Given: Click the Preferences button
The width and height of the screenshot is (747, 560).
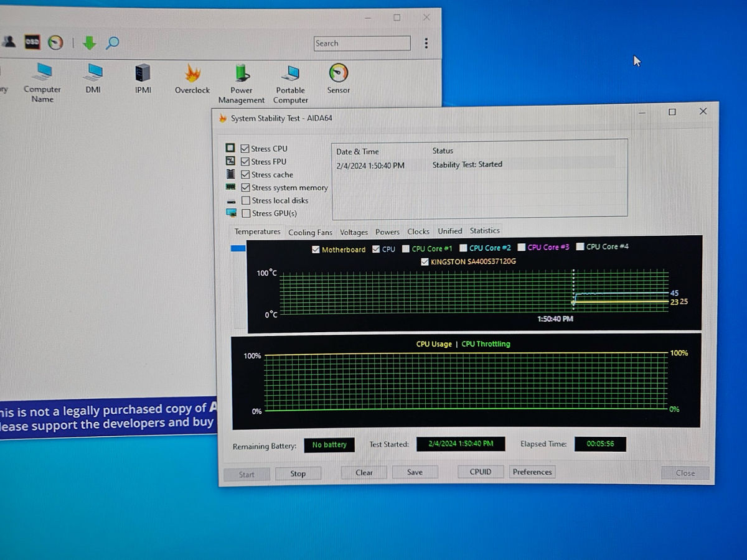Looking at the screenshot, I should 532,472.
